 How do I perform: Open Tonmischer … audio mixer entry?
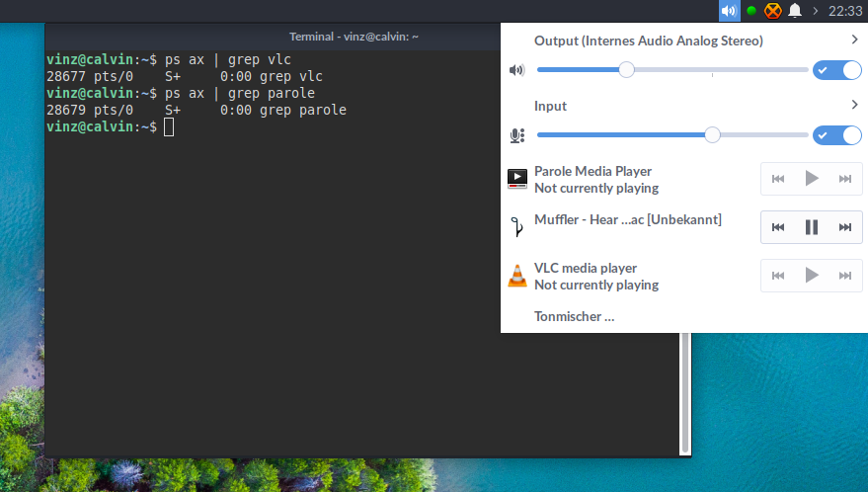[574, 316]
